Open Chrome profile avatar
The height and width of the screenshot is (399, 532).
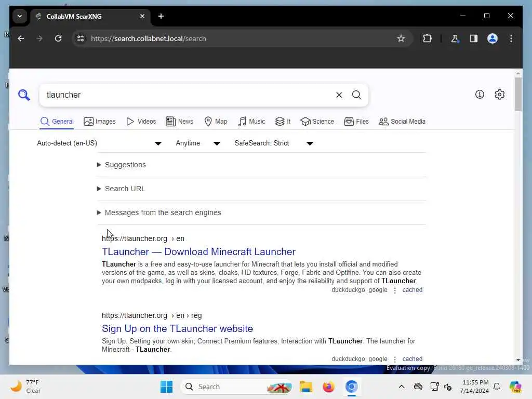click(x=493, y=38)
